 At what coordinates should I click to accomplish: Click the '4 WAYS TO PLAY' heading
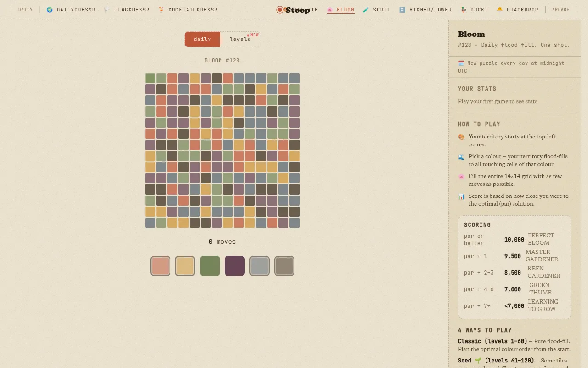point(485,330)
